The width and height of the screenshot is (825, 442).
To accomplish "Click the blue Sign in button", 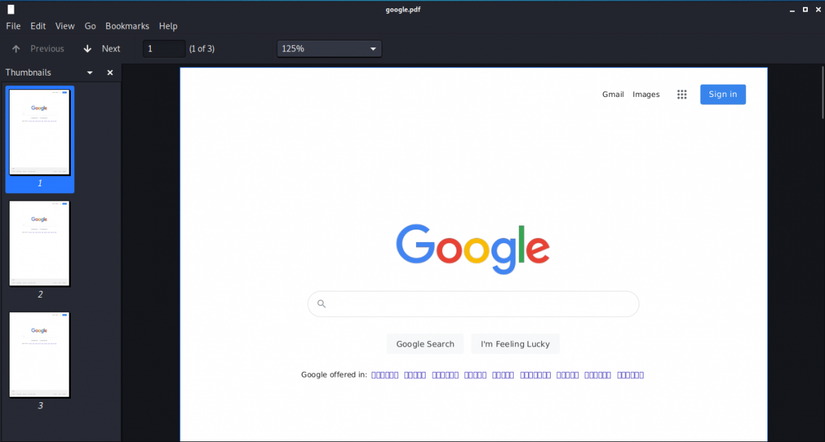I will tap(723, 94).
